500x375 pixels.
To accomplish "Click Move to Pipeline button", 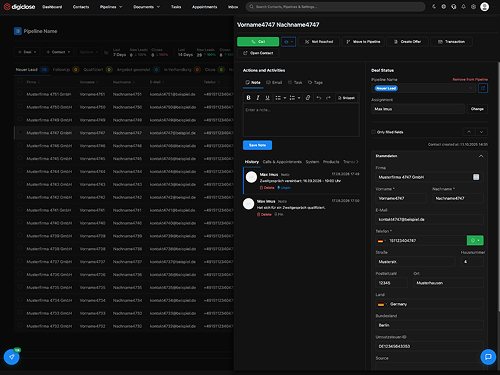I will pyautogui.click(x=363, y=42).
